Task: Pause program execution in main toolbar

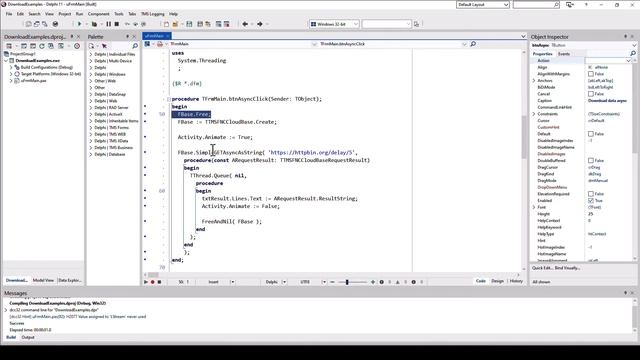Action: pyautogui.click(x=109, y=24)
